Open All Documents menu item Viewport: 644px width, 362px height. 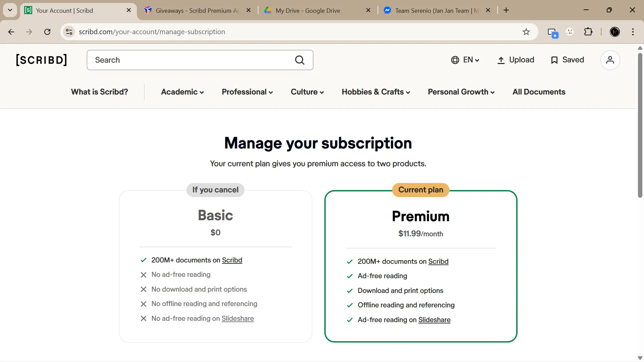click(539, 92)
